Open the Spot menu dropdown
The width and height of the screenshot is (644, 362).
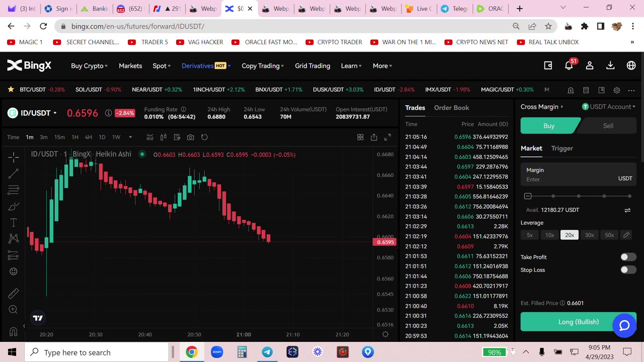click(x=162, y=66)
